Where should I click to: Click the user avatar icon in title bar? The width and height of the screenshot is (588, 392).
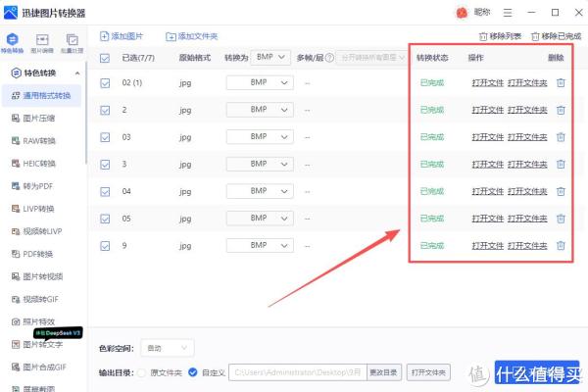pos(463,13)
